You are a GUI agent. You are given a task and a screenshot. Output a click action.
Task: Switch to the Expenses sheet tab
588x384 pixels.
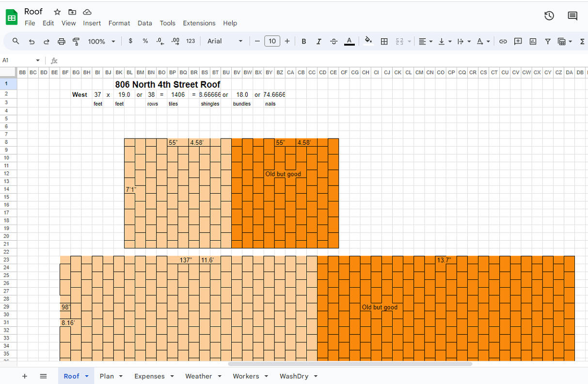coord(149,376)
